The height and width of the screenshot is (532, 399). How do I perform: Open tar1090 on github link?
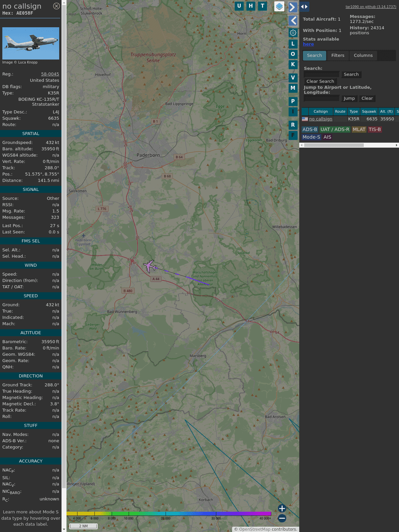click(371, 7)
